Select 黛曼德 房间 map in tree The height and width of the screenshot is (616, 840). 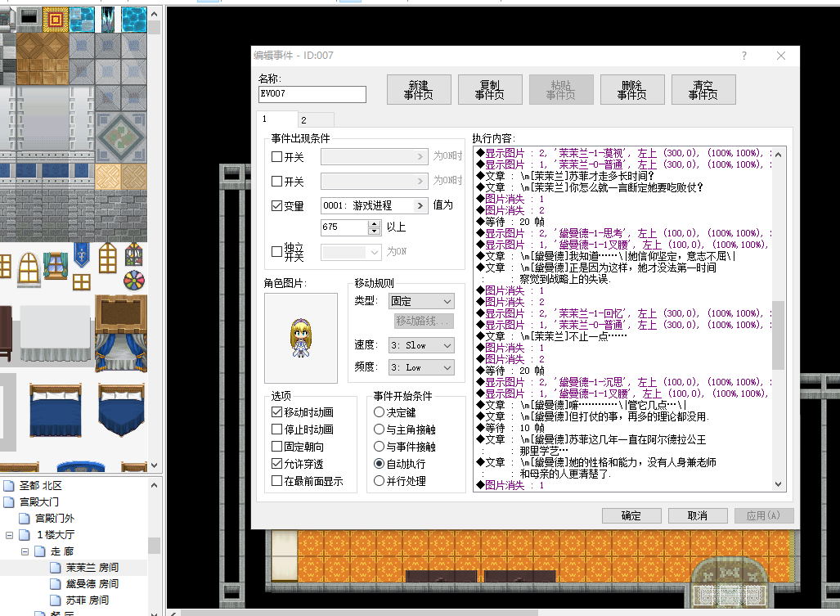coord(92,584)
